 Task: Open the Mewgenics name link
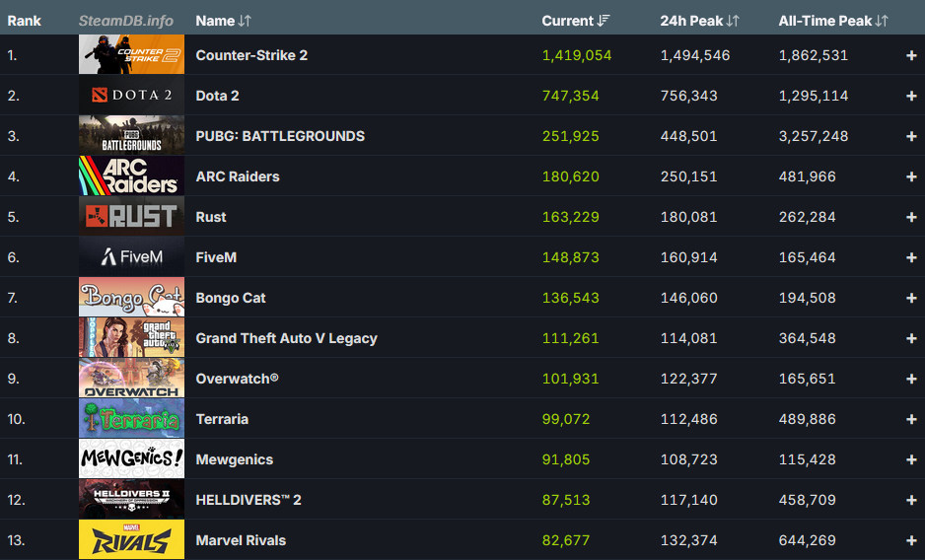coord(234,459)
